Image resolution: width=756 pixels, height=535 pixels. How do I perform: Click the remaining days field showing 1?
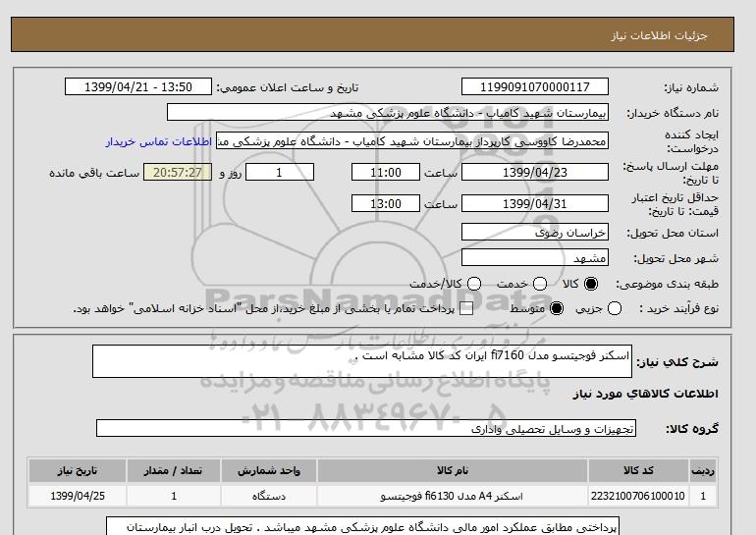tap(280, 172)
